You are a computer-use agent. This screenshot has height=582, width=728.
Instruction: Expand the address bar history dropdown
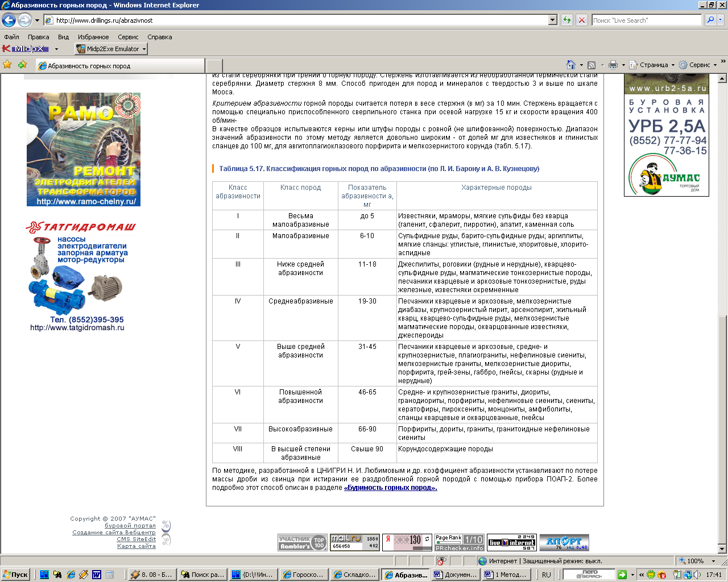553,20
